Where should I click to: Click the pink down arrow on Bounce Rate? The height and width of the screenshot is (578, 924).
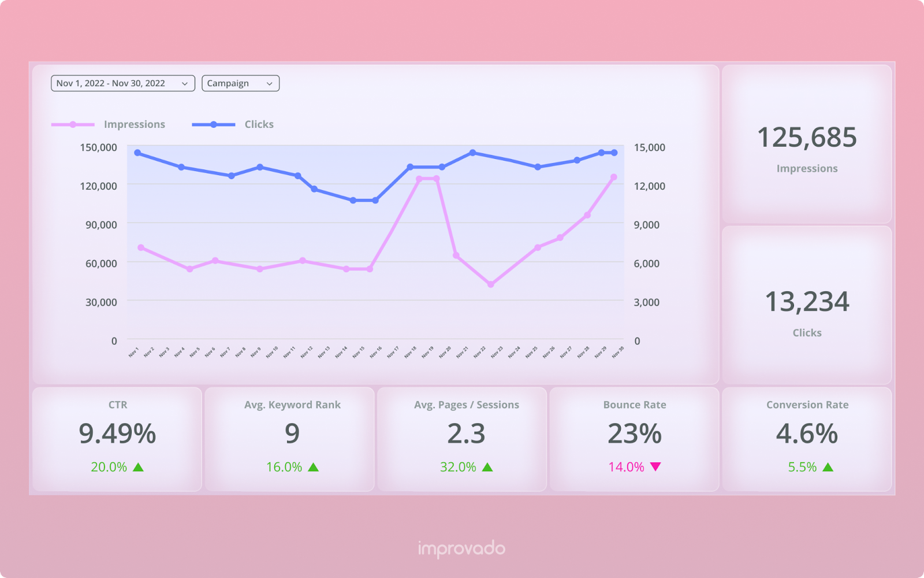[656, 466]
